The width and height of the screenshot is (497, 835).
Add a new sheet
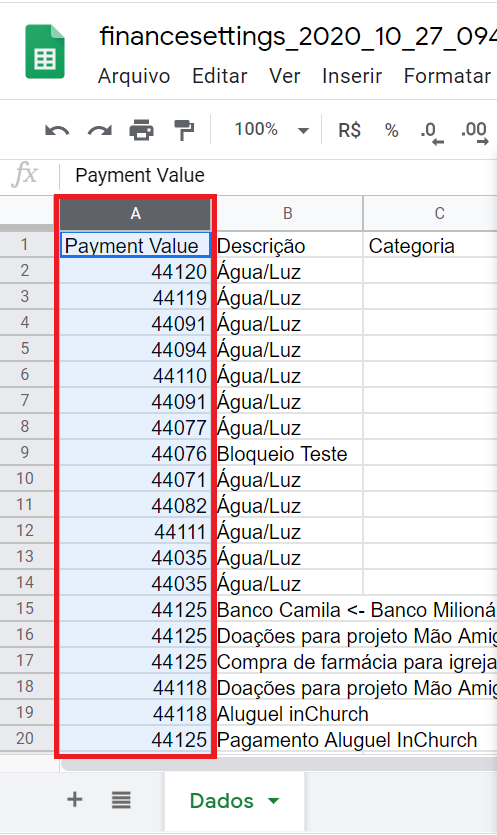(x=75, y=799)
